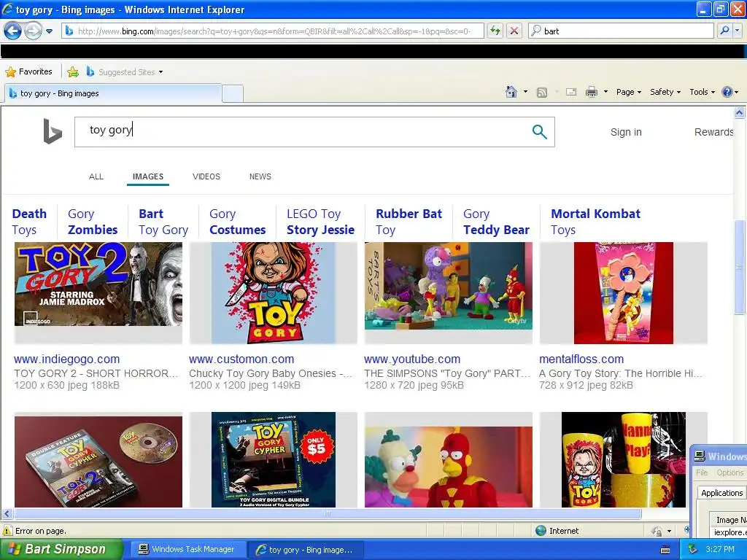Click the red Stop loading icon
The height and width of the screenshot is (560, 747).
click(514, 31)
